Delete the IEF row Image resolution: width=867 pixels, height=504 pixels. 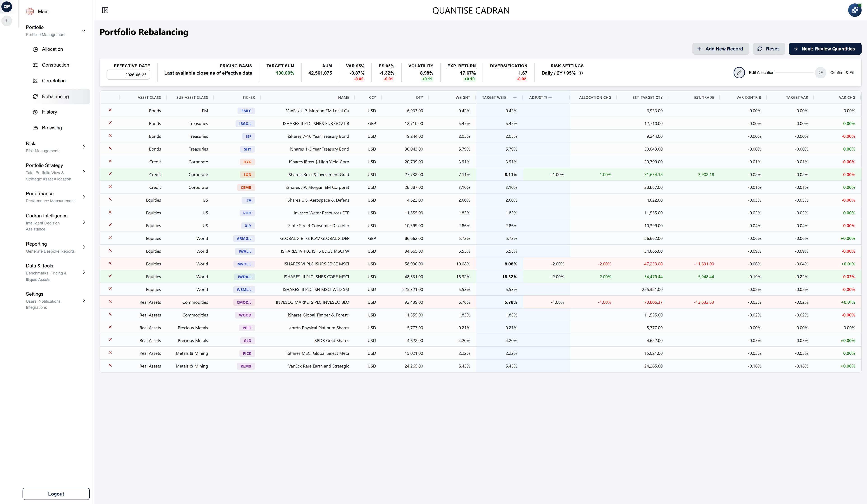click(x=110, y=136)
